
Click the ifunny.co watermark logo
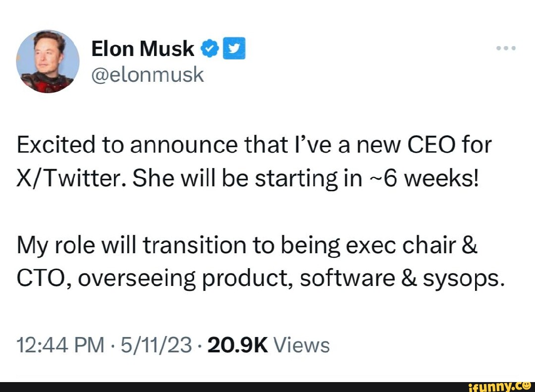click(499, 386)
